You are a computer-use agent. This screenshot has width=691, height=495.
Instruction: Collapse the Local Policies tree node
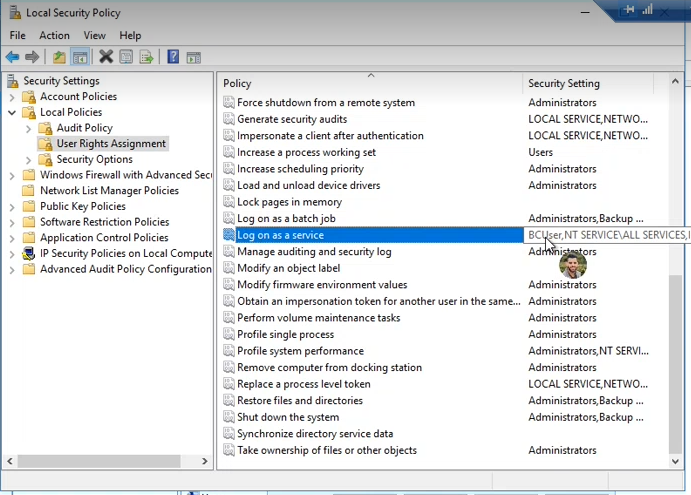tap(12, 112)
